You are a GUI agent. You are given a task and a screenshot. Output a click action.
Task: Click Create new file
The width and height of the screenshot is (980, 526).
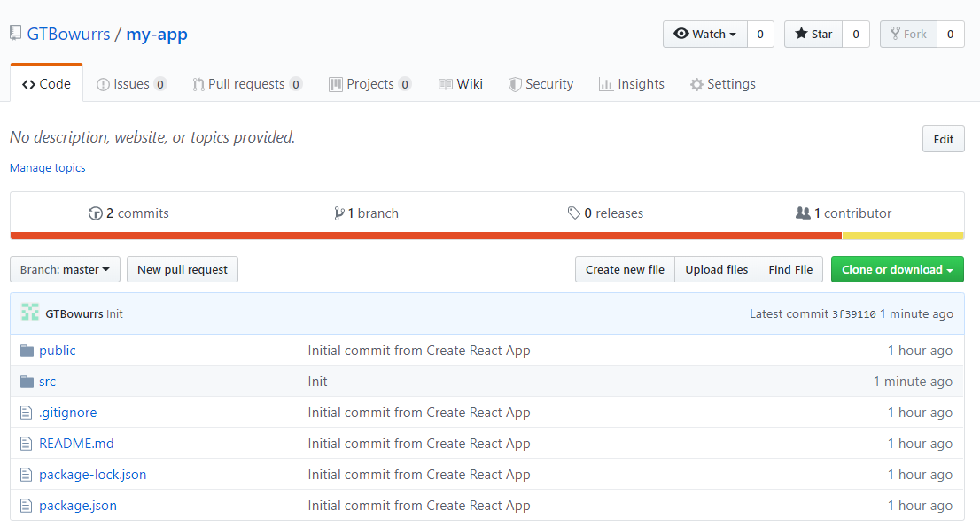click(x=625, y=269)
